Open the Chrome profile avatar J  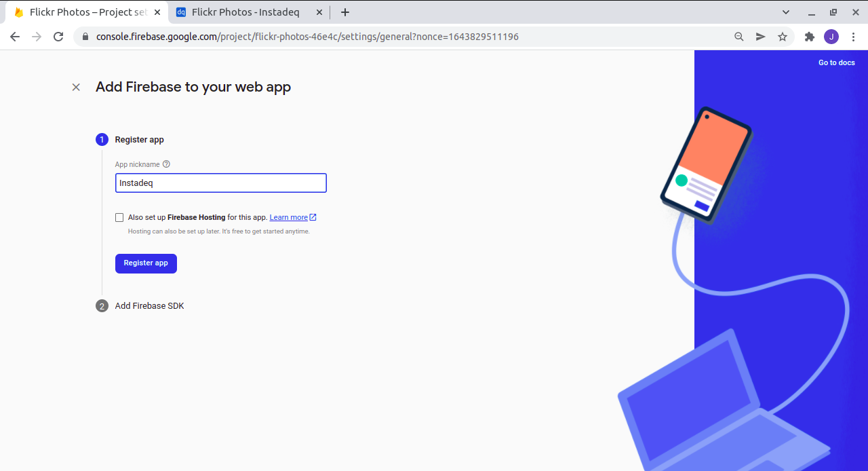[x=831, y=37]
